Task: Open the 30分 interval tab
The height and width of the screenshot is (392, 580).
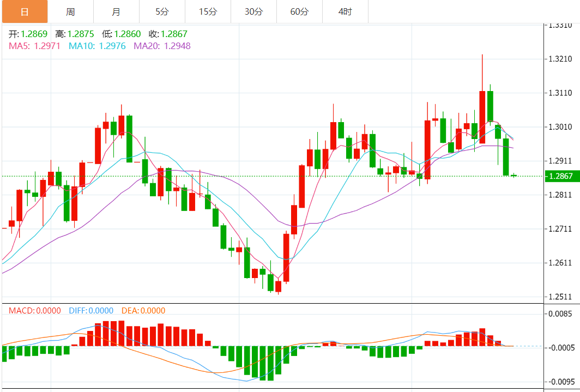Action: coord(254,12)
